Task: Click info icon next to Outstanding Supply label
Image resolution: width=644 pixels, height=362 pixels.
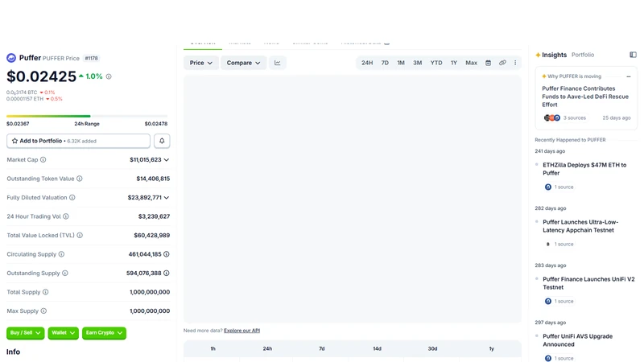Action: (65, 273)
